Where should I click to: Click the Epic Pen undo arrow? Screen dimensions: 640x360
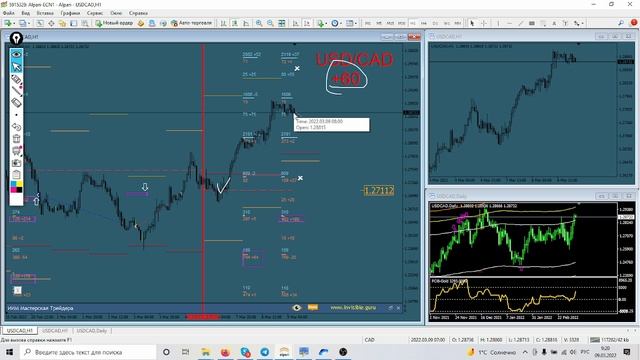pos(16,127)
